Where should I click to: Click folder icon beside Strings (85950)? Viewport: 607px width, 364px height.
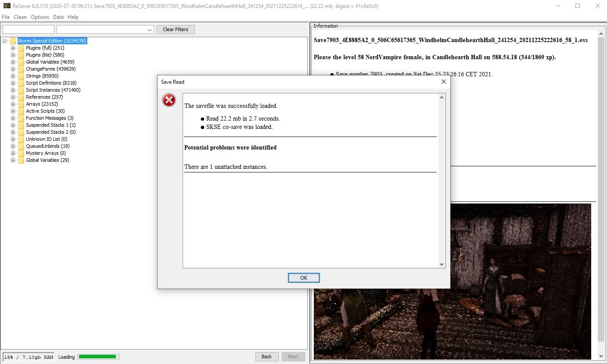point(21,76)
